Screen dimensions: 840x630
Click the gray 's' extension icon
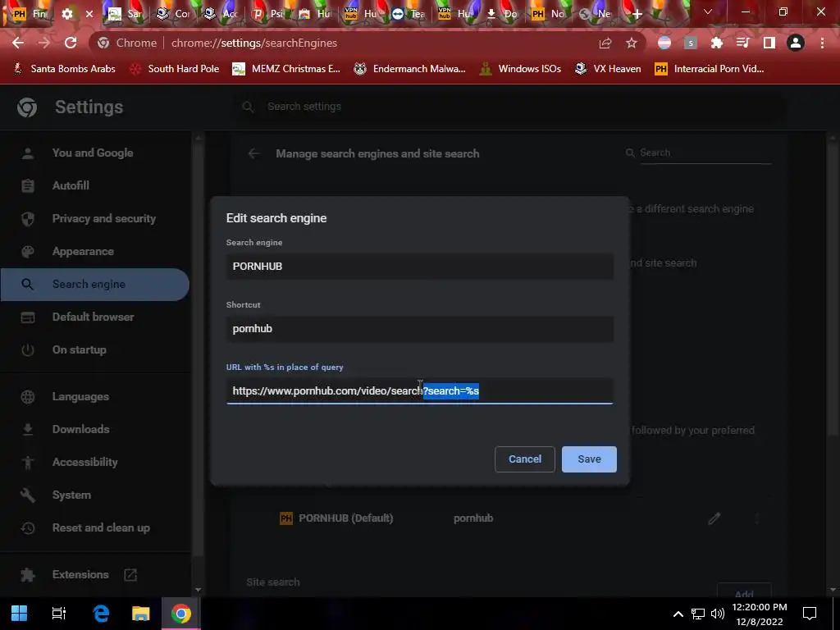click(x=691, y=43)
